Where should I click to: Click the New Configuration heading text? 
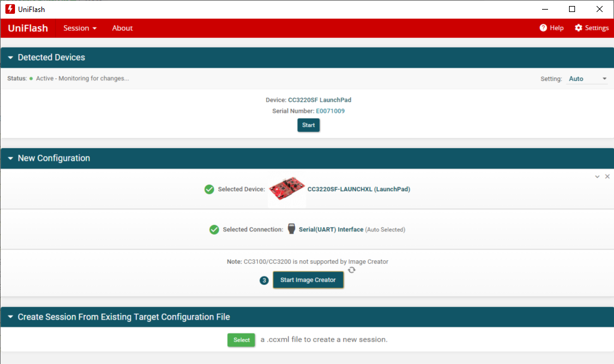[x=54, y=158]
